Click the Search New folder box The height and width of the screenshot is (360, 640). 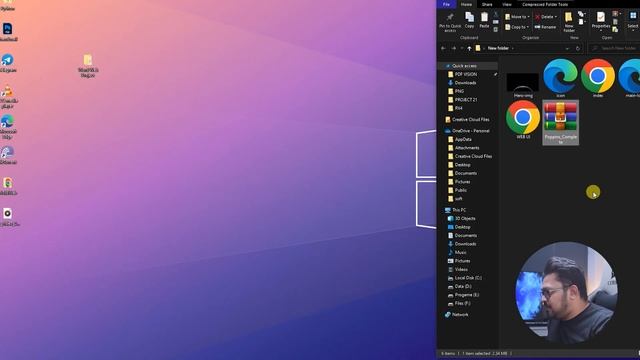(614, 48)
